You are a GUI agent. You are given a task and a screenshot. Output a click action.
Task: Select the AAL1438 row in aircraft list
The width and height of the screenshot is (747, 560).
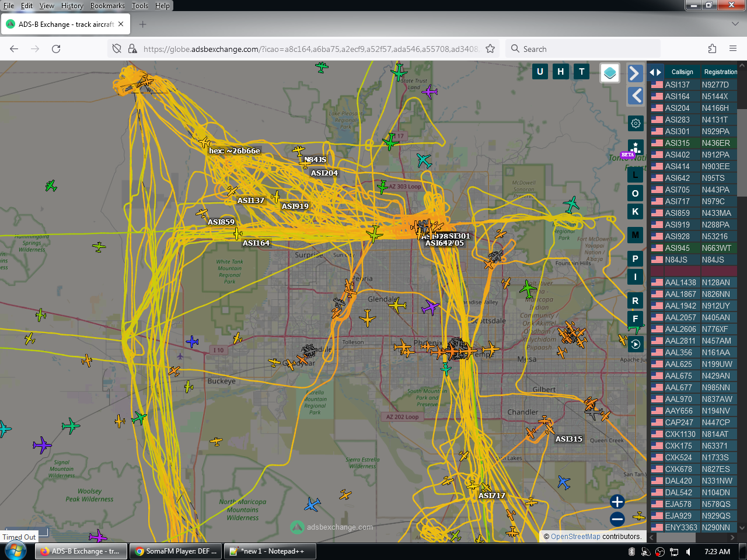coord(694,282)
